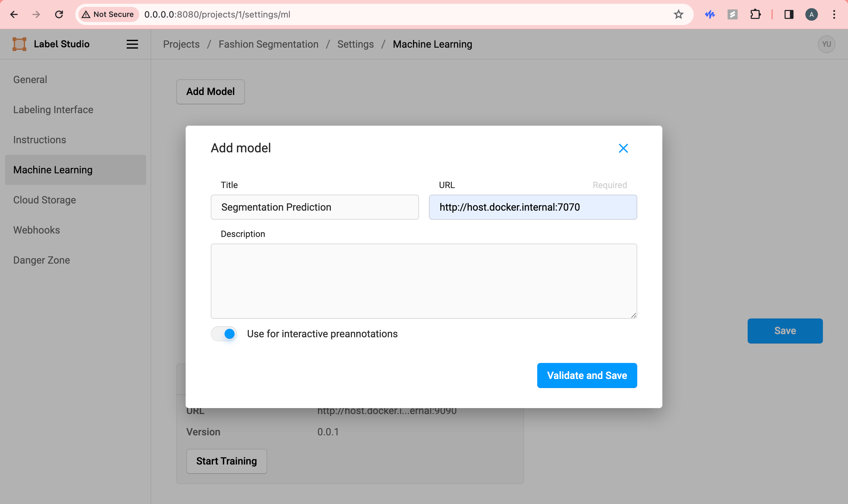Image resolution: width=848 pixels, height=504 pixels.
Task: Click the Validate and Save button
Action: pos(586,375)
